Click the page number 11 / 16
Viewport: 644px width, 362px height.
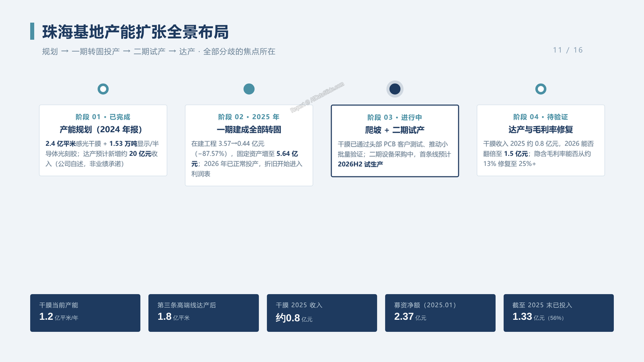(x=568, y=50)
